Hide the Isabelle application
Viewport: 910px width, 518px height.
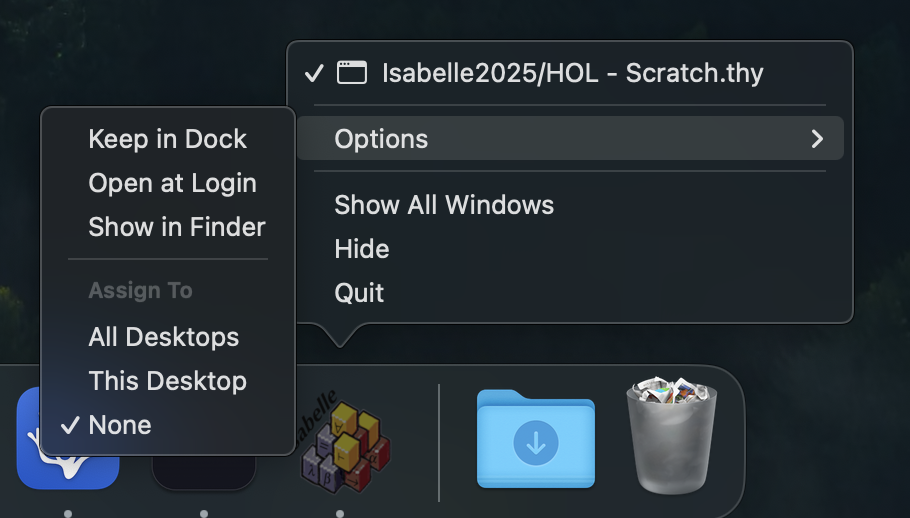[x=362, y=249]
